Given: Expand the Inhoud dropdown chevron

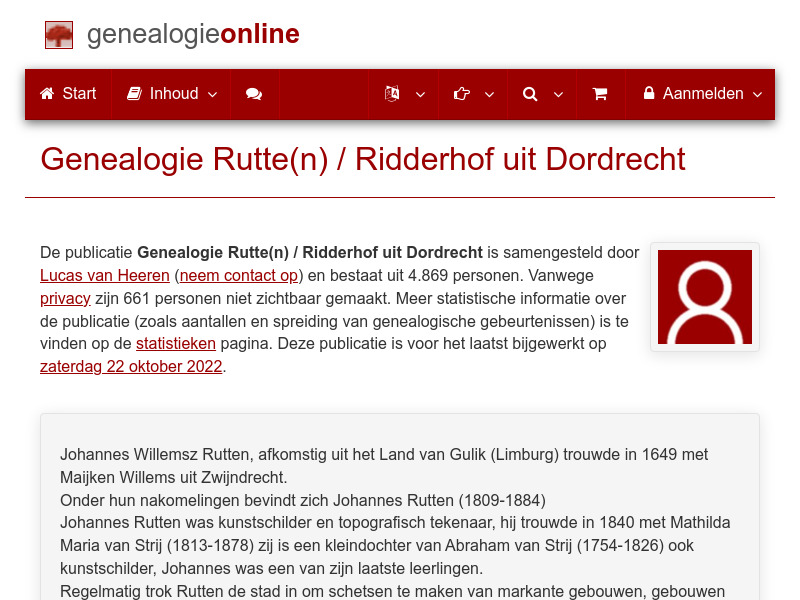Looking at the screenshot, I should click(212, 95).
